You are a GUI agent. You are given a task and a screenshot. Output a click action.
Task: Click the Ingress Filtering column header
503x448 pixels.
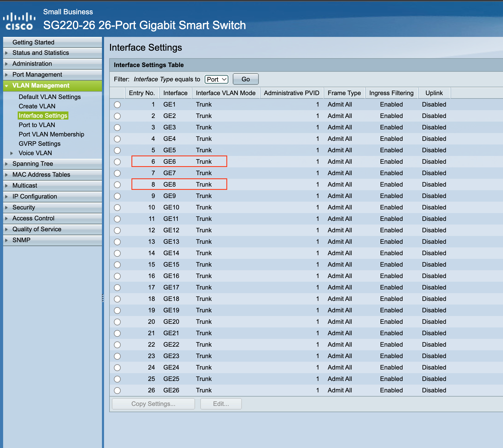coord(391,93)
